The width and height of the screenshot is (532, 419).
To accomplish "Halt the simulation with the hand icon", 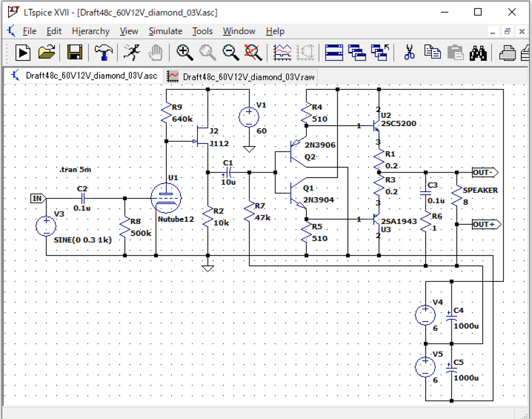I will tap(155, 53).
